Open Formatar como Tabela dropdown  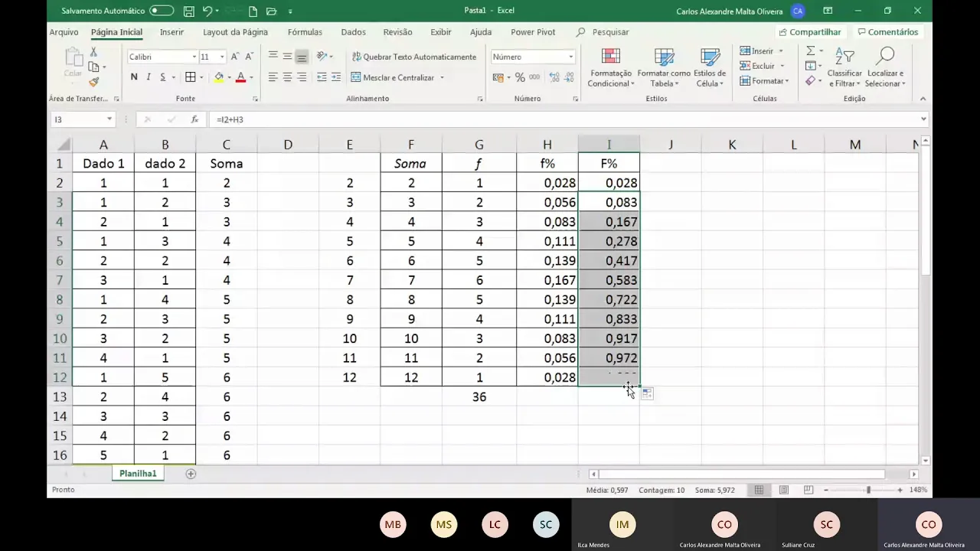pos(664,67)
